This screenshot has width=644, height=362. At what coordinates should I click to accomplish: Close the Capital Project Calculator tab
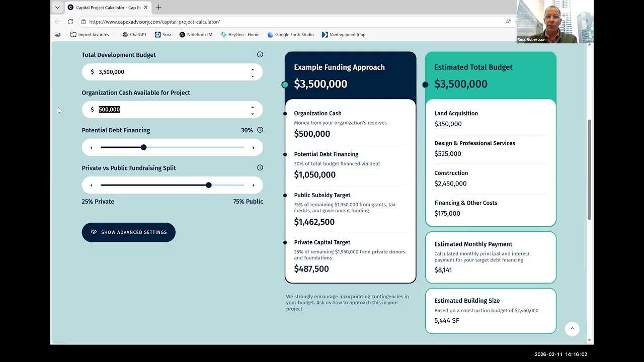[146, 8]
